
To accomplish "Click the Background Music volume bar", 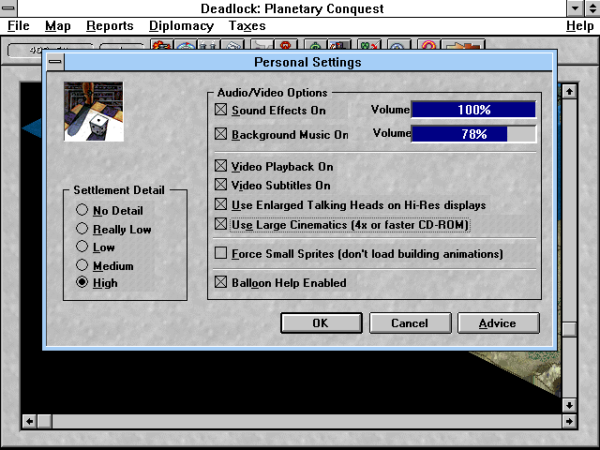I will pyautogui.click(x=473, y=134).
